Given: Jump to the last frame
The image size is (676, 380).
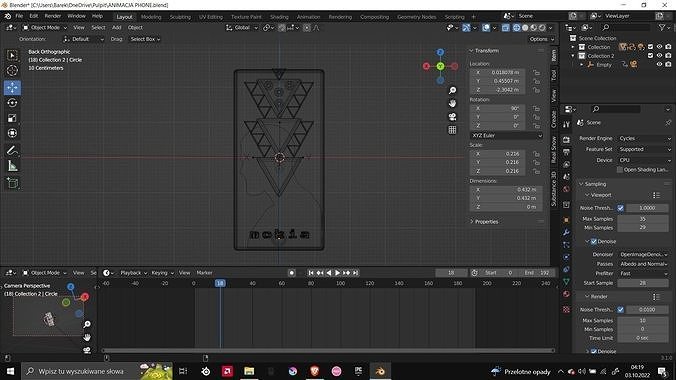Looking at the screenshot, I should [356, 273].
